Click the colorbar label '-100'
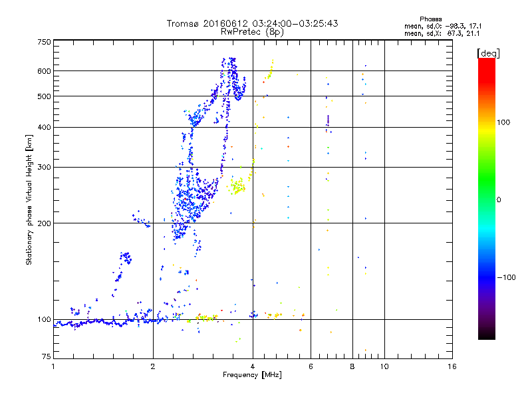Screen dimensions: 532x399 [506, 277]
